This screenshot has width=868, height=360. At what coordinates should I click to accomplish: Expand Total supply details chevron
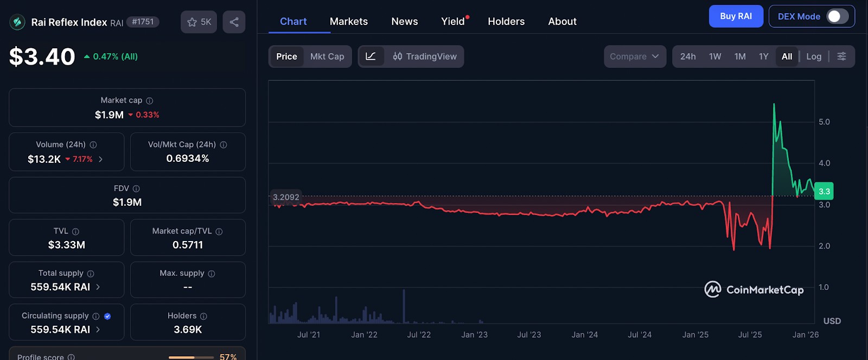(x=98, y=287)
